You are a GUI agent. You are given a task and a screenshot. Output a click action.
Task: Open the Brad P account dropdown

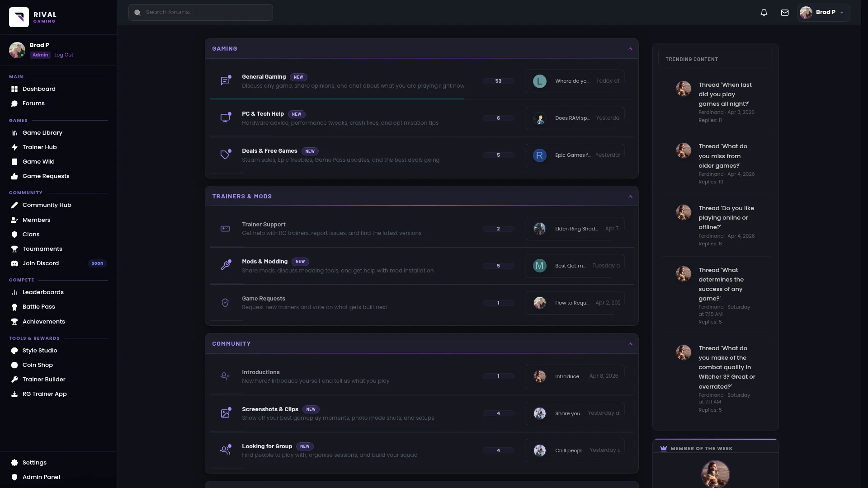click(x=823, y=13)
